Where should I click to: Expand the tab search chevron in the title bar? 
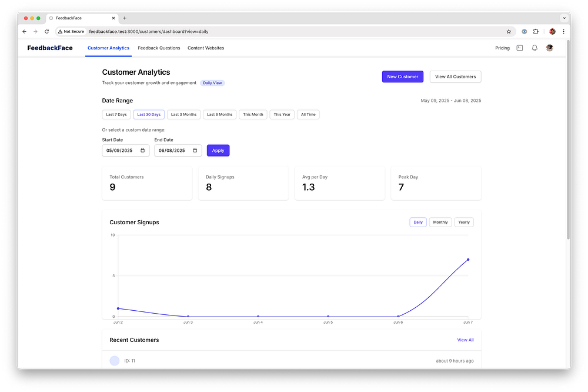[x=564, y=18]
